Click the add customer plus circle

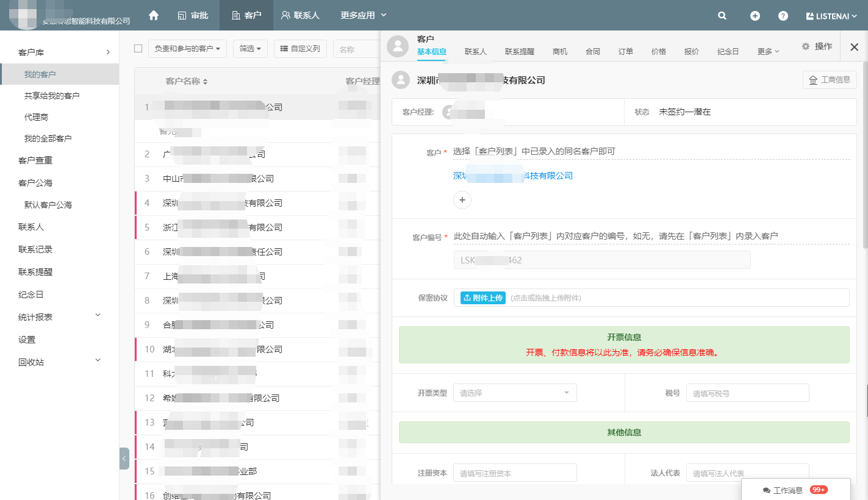click(462, 199)
